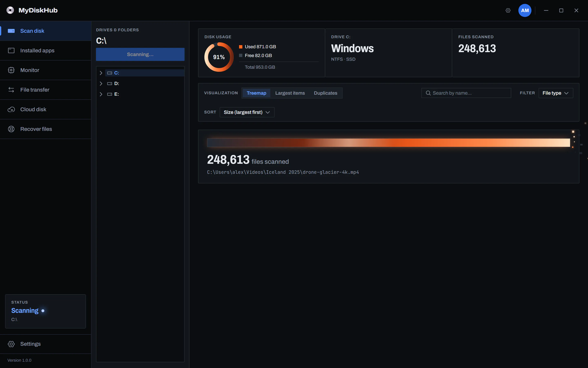Image resolution: width=588 pixels, height=368 pixels.
Task: Click the Version 1.0.0 label
Action: (x=19, y=360)
